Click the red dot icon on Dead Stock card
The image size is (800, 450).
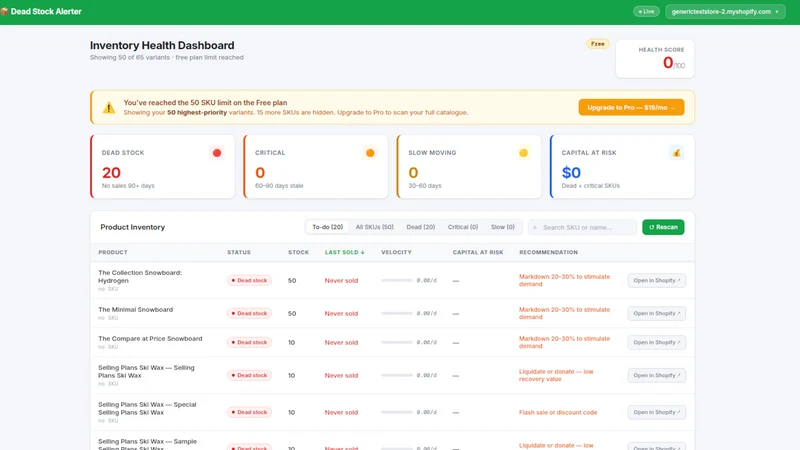pos(217,153)
